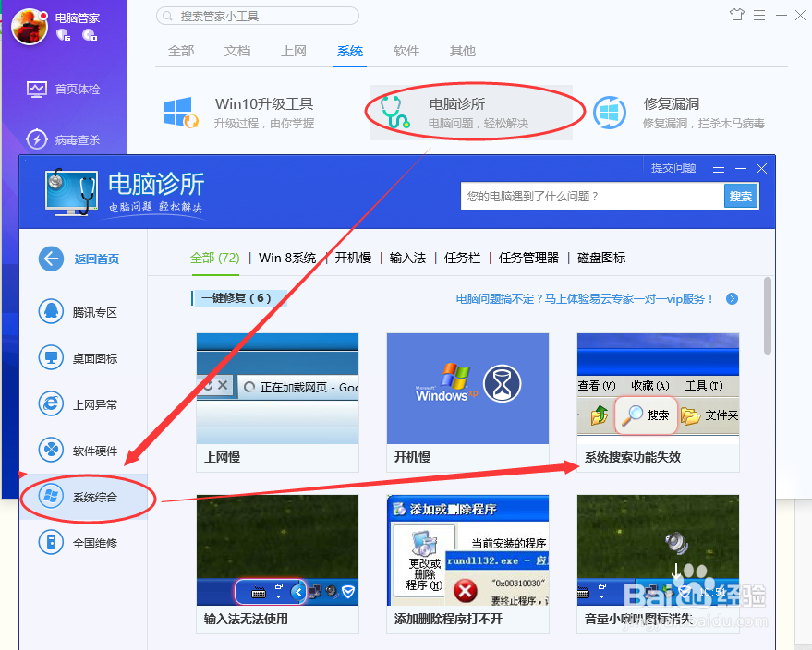Select the 输入法 category
812x650 pixels.
(x=407, y=258)
